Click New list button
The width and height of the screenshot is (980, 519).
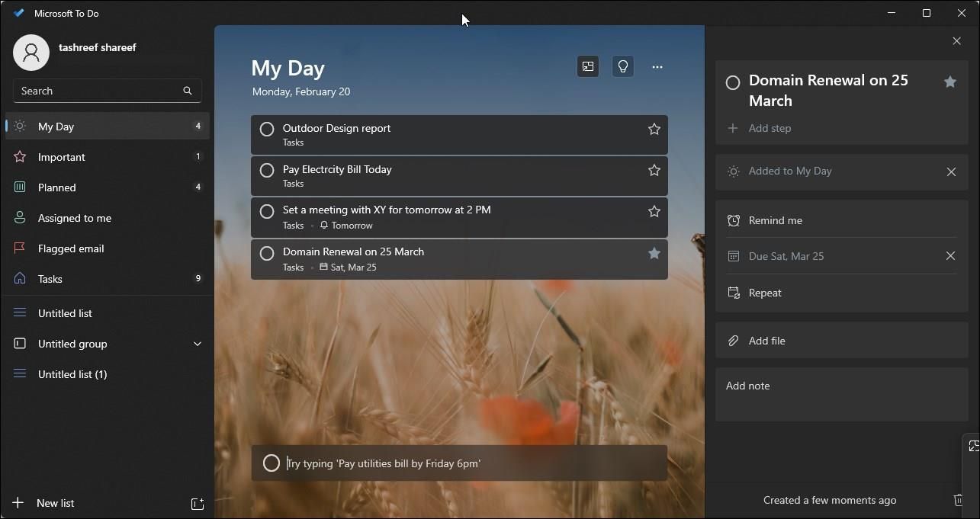pos(55,503)
